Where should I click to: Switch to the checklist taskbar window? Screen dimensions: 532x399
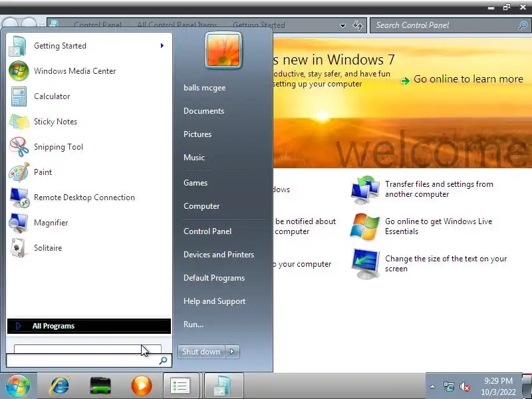(180, 386)
